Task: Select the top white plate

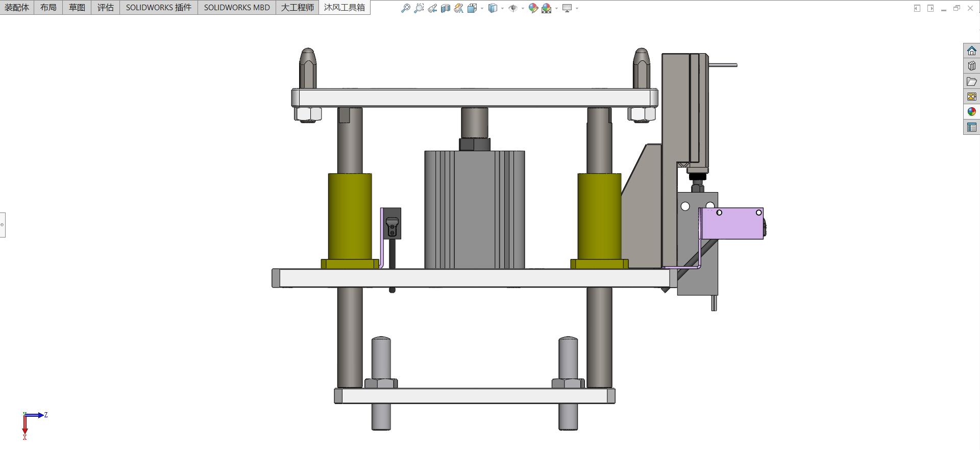Action: (x=475, y=98)
